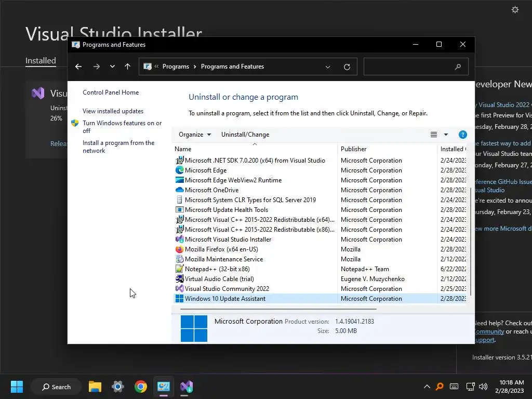
Task: Click the Mozilla Firefox icon
Action: [179, 249]
